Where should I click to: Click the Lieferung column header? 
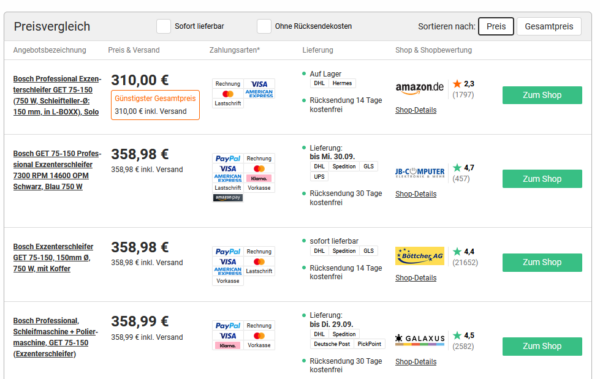pyautogui.click(x=318, y=50)
